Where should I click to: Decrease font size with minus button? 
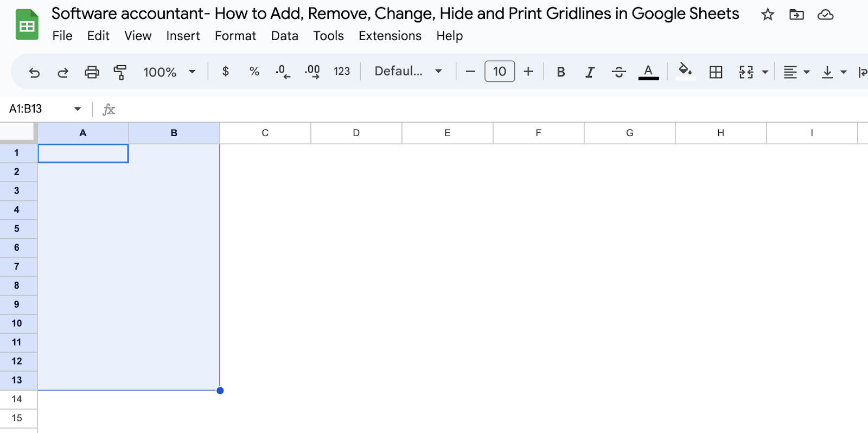click(x=470, y=72)
